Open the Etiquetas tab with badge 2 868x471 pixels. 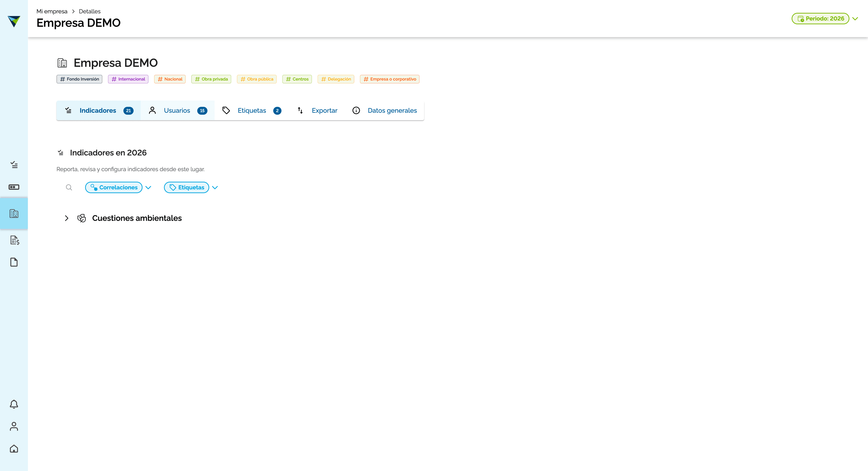click(x=252, y=110)
